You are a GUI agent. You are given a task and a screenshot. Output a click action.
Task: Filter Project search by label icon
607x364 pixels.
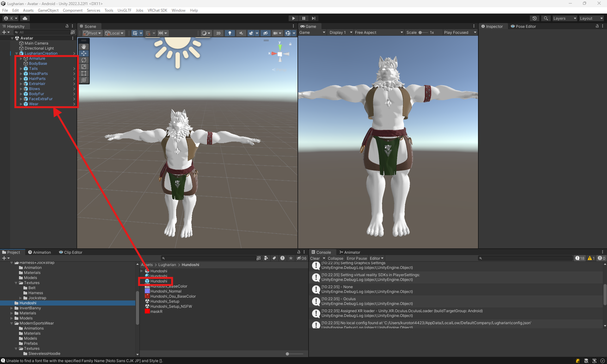click(x=274, y=258)
